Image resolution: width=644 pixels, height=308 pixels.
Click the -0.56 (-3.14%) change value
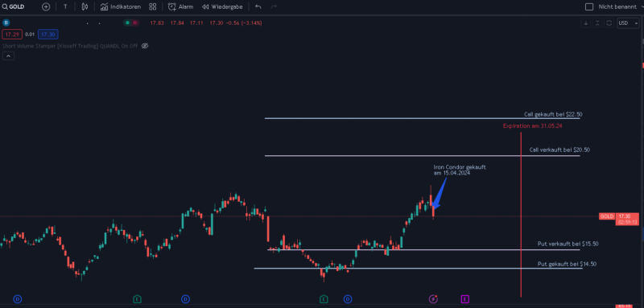(x=245, y=23)
